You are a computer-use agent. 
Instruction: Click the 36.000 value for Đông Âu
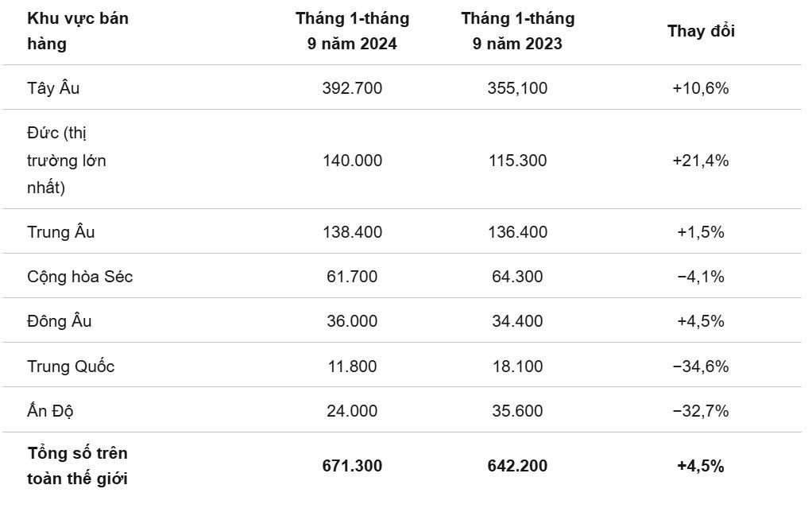(x=352, y=321)
